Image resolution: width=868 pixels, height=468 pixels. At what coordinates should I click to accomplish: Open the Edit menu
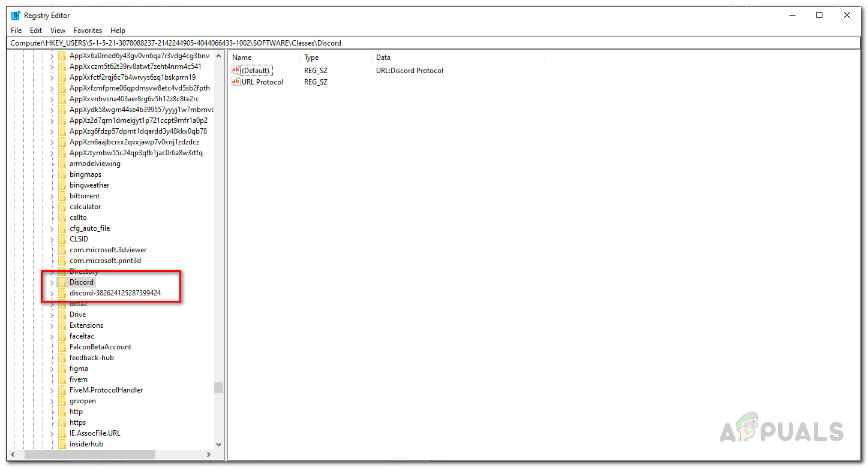pos(36,31)
